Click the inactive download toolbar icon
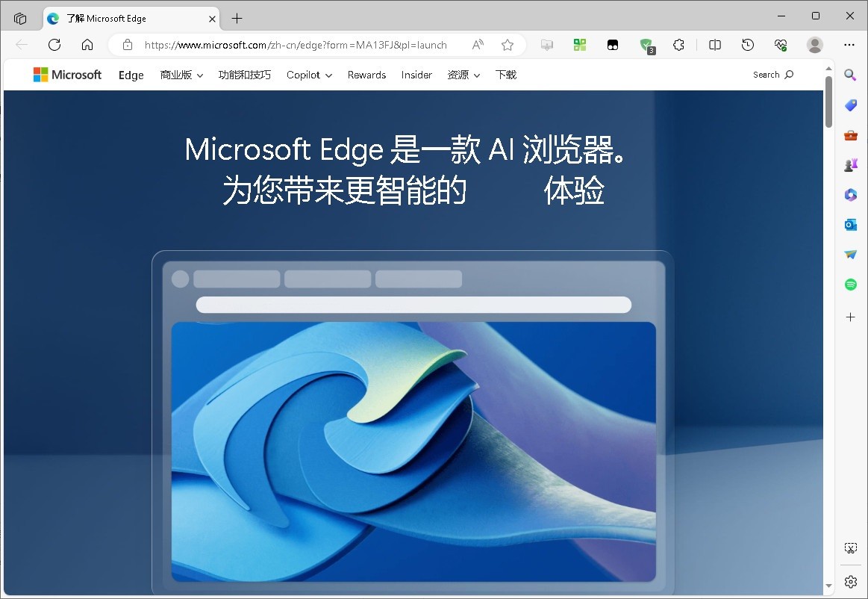 [546, 45]
